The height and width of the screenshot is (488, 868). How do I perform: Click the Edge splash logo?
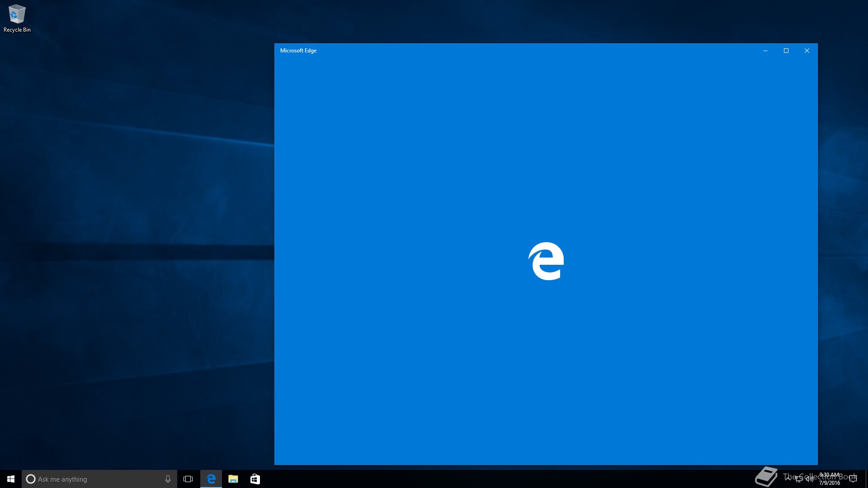(x=546, y=261)
